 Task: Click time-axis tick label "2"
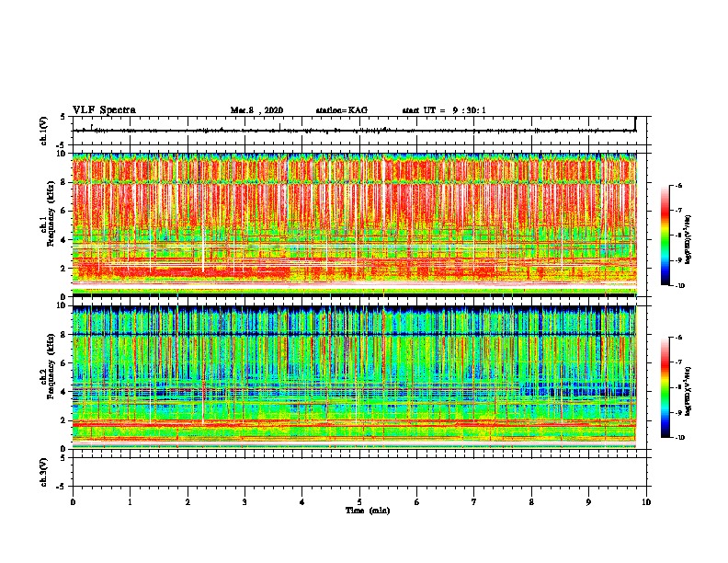coord(188,502)
